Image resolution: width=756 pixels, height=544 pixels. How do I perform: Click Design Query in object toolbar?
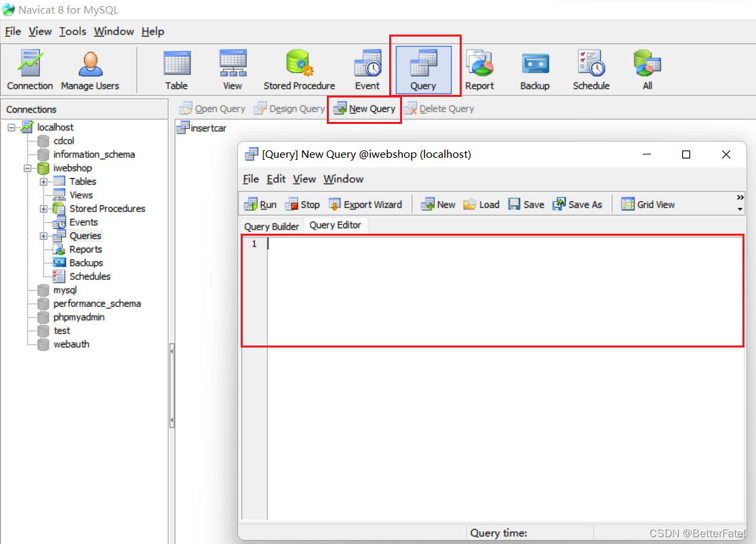click(x=290, y=109)
